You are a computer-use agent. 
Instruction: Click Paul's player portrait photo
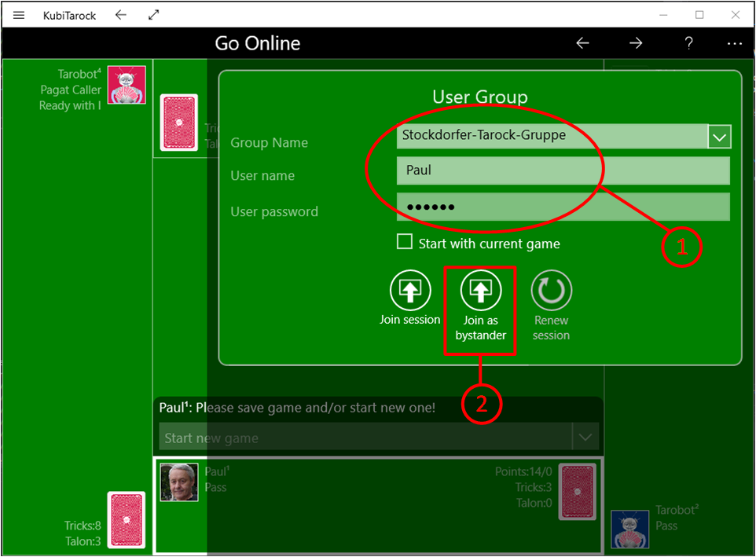coord(179,482)
